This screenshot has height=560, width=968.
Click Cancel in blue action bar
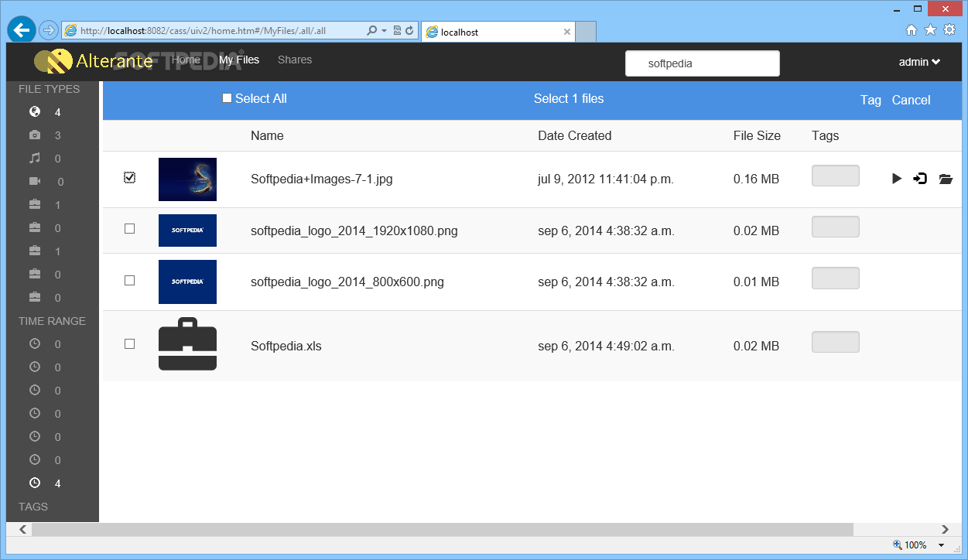[911, 100]
